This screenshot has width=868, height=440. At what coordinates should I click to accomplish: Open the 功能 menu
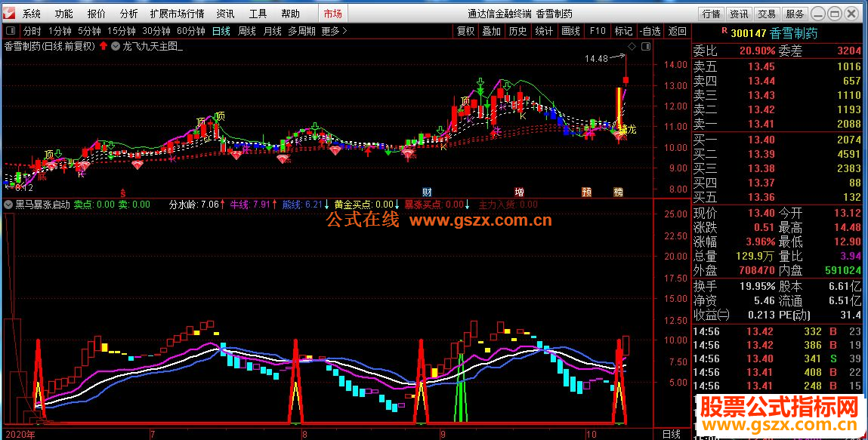(63, 14)
